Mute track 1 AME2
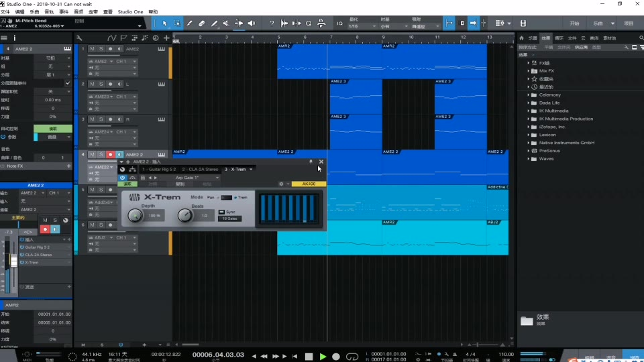The height and width of the screenshot is (362, 644). coord(92,49)
